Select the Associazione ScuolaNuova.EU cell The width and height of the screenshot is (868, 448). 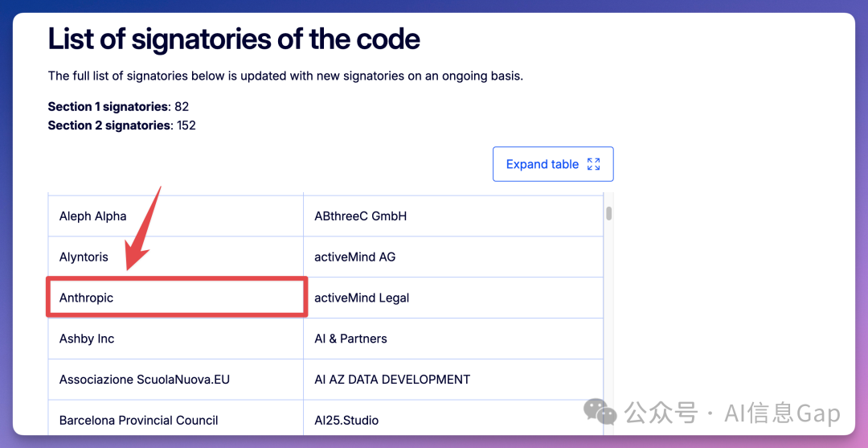click(x=175, y=380)
